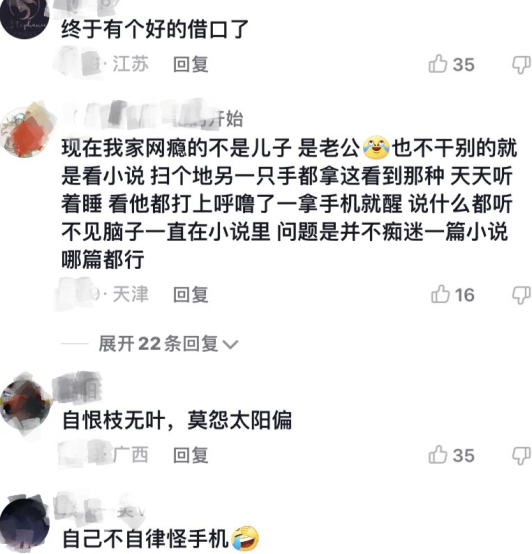Open avatar of the 天津 commenter

pyautogui.click(x=26, y=130)
